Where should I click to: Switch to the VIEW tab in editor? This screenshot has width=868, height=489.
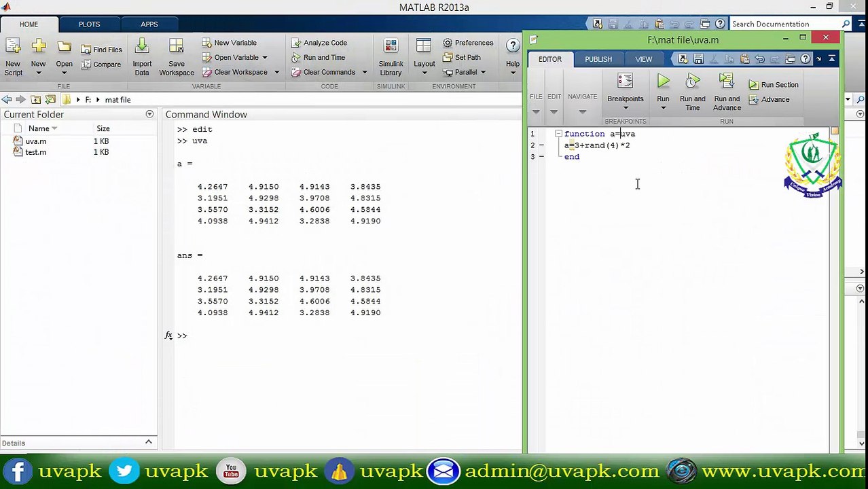(x=643, y=59)
